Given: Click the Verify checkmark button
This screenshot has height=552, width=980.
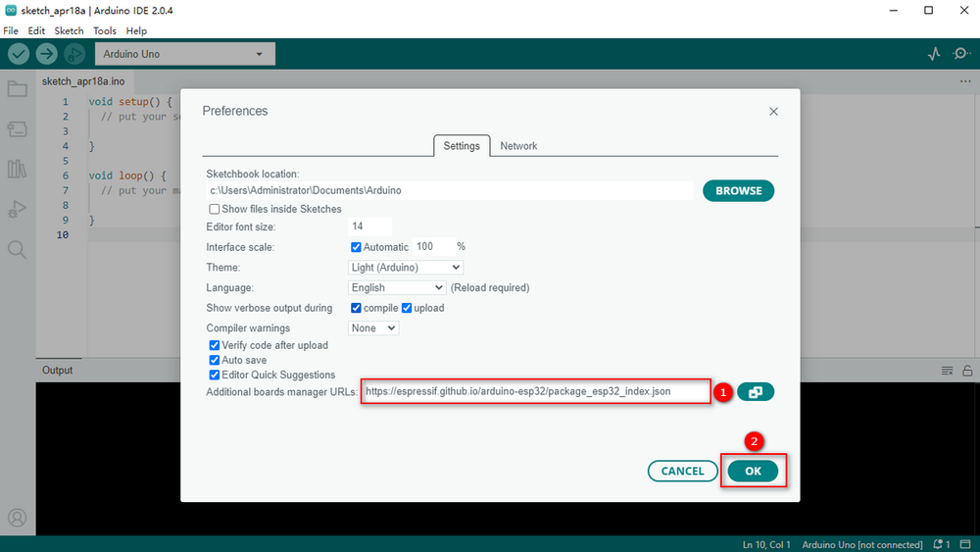Looking at the screenshot, I should click(x=19, y=54).
